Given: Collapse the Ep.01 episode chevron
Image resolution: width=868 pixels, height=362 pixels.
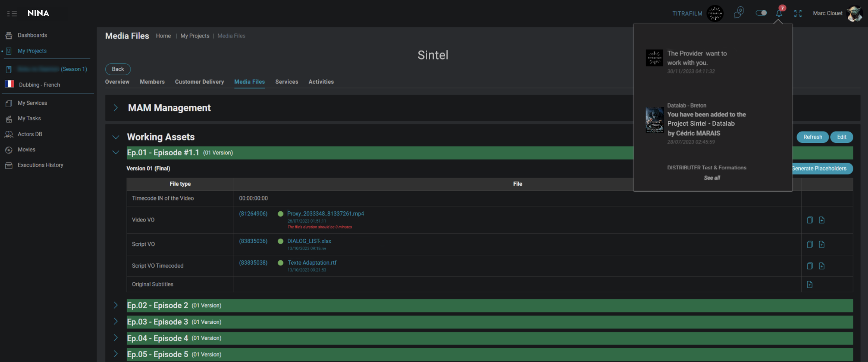Looking at the screenshot, I should click(x=116, y=153).
